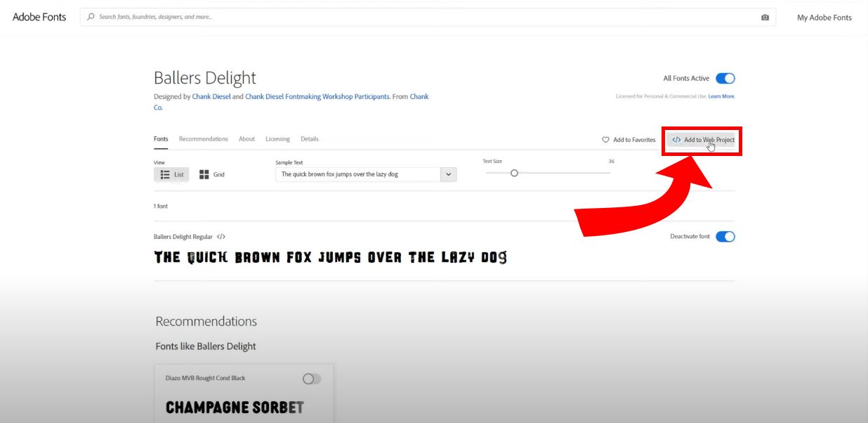
Task: Click Add to Favorites label
Action: click(x=634, y=140)
